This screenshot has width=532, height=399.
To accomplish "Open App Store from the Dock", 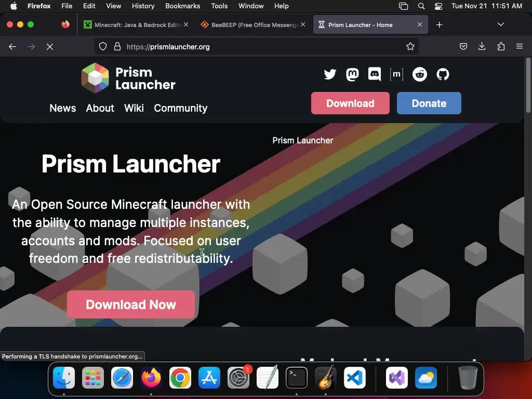I will [x=209, y=378].
